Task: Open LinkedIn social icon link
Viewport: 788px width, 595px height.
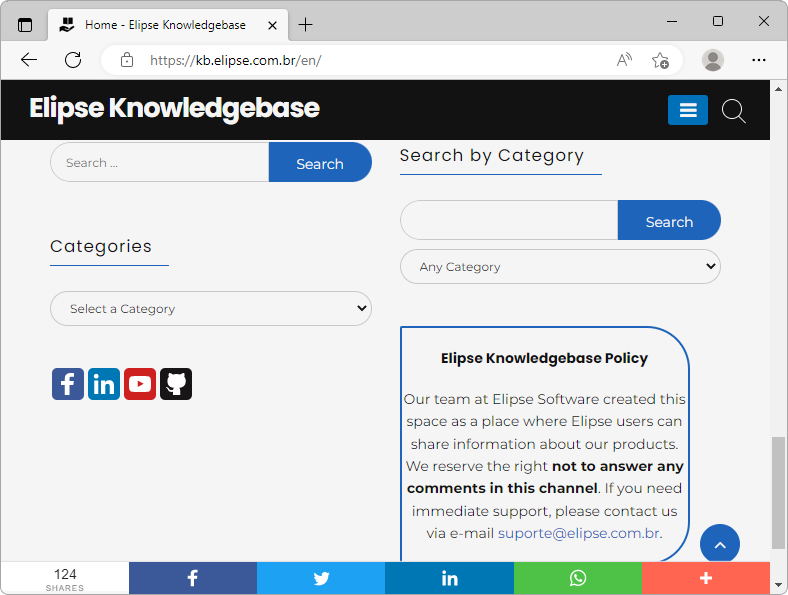Action: [104, 384]
